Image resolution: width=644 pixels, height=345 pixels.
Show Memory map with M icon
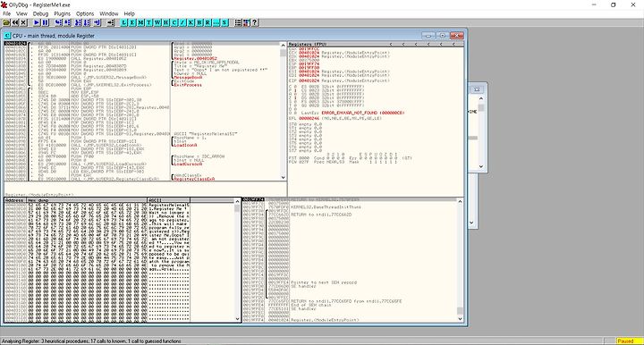click(141, 22)
